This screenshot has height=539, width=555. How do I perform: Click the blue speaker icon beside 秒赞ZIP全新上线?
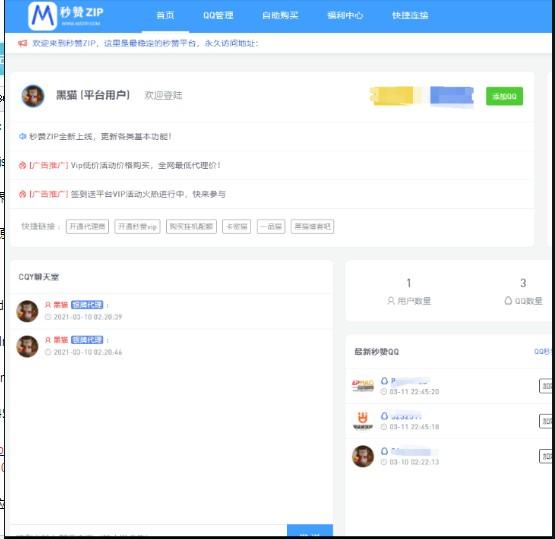point(23,136)
